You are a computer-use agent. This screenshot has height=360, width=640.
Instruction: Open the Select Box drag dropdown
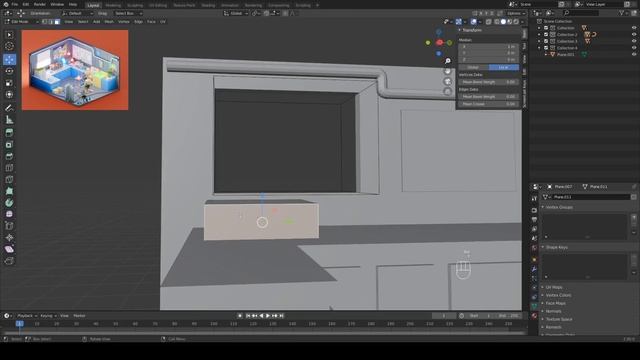(128, 13)
